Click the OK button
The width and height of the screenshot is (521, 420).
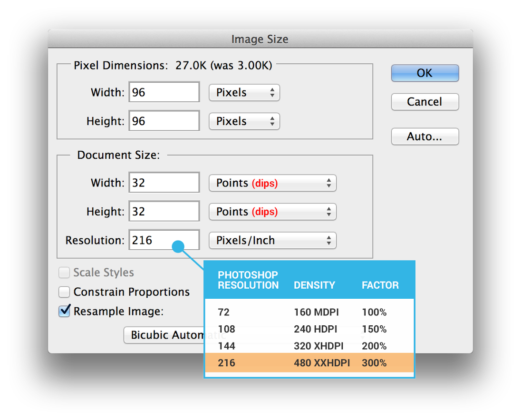click(425, 73)
